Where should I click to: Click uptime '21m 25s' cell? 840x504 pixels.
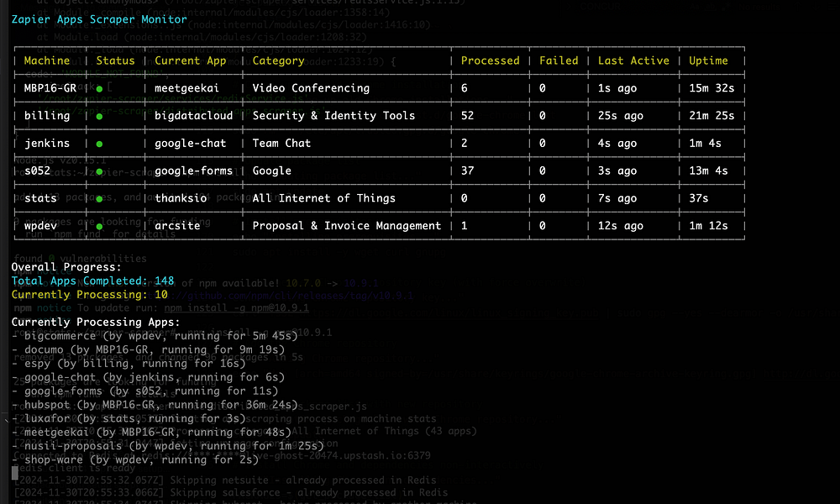click(x=711, y=116)
